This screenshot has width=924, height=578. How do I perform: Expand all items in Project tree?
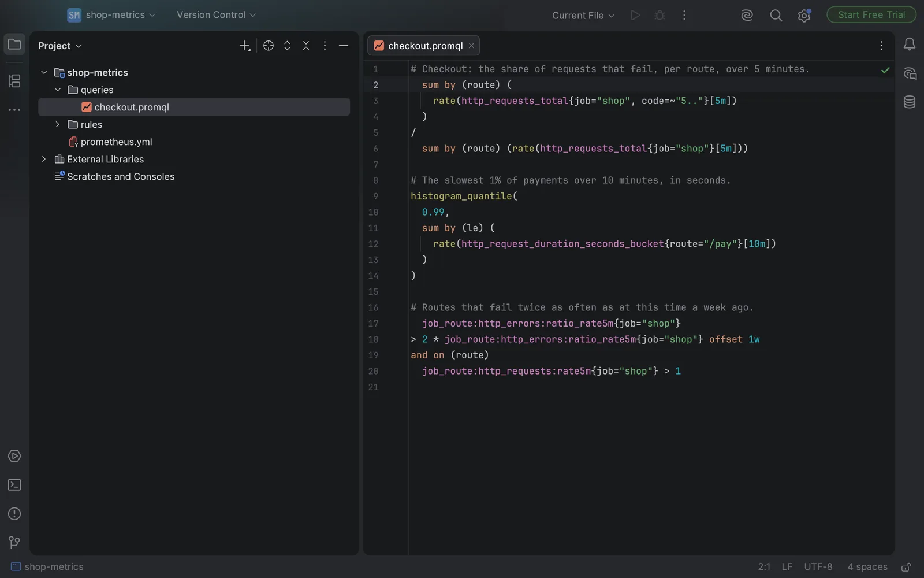[x=287, y=46]
